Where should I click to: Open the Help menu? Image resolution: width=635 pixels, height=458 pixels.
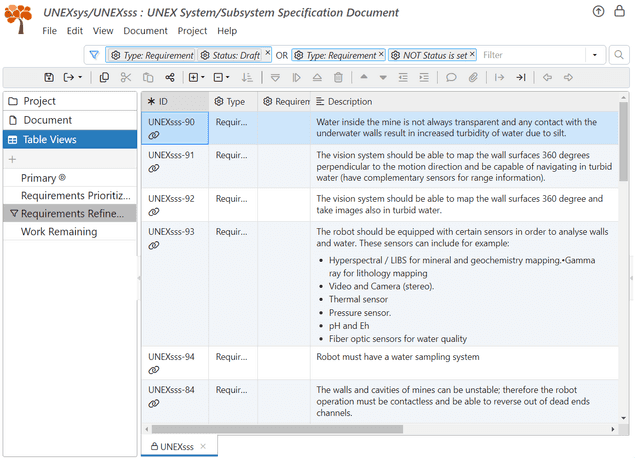(x=227, y=31)
